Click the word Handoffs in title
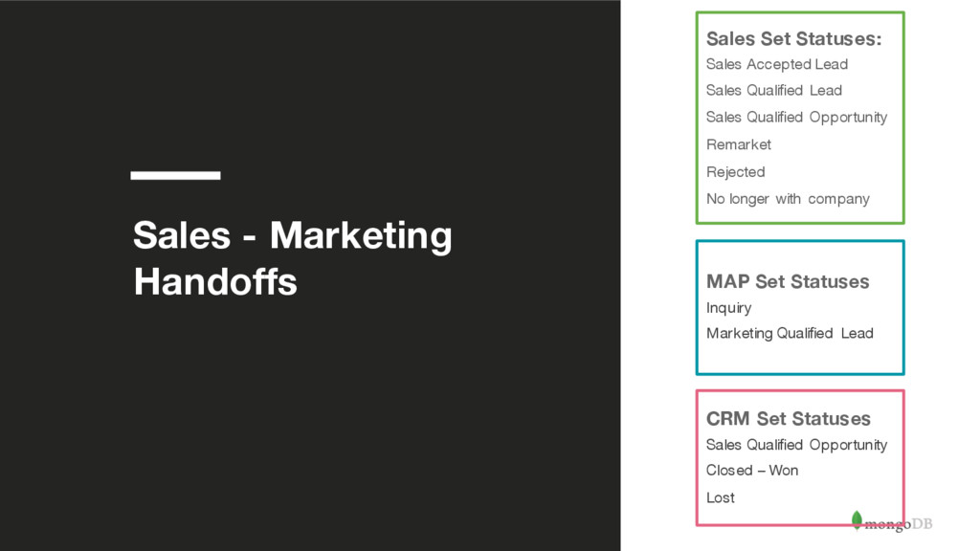Viewport: 980px width, 551px height. pos(215,282)
